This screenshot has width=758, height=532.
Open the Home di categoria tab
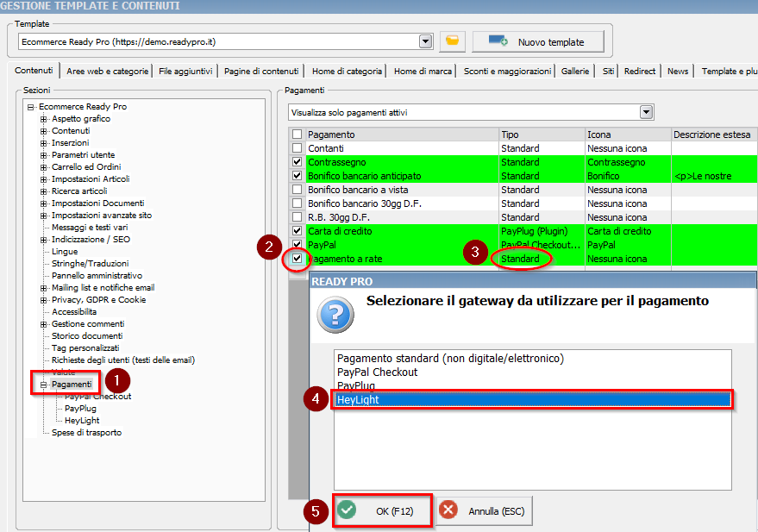point(347,71)
